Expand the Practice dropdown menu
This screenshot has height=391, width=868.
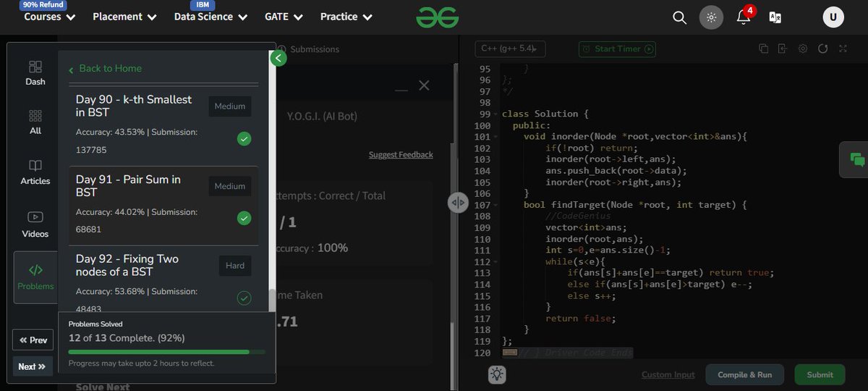click(346, 17)
